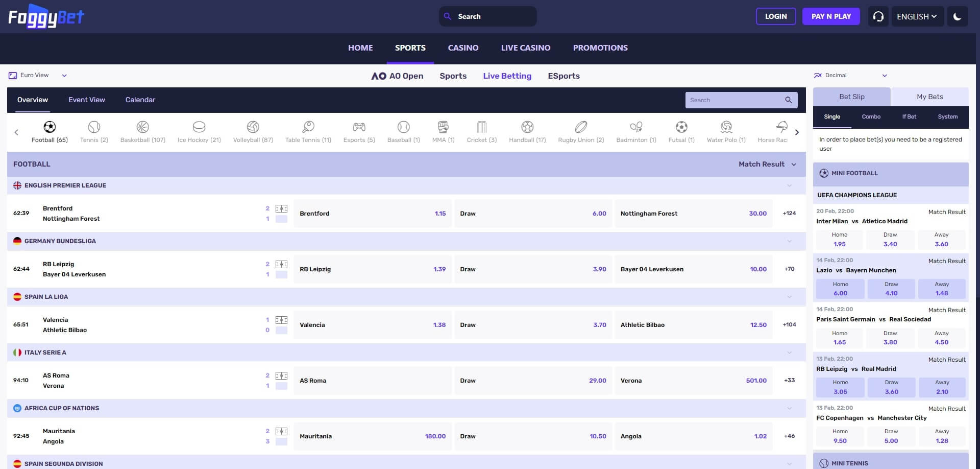Select the Ice Hockey sport icon

(x=199, y=127)
